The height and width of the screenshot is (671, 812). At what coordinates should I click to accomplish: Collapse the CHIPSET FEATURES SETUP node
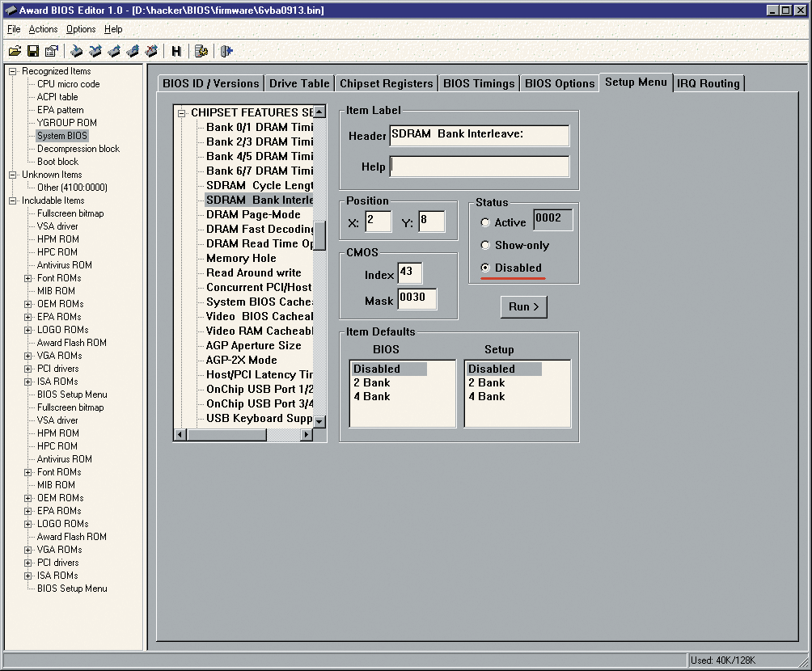coord(181,113)
